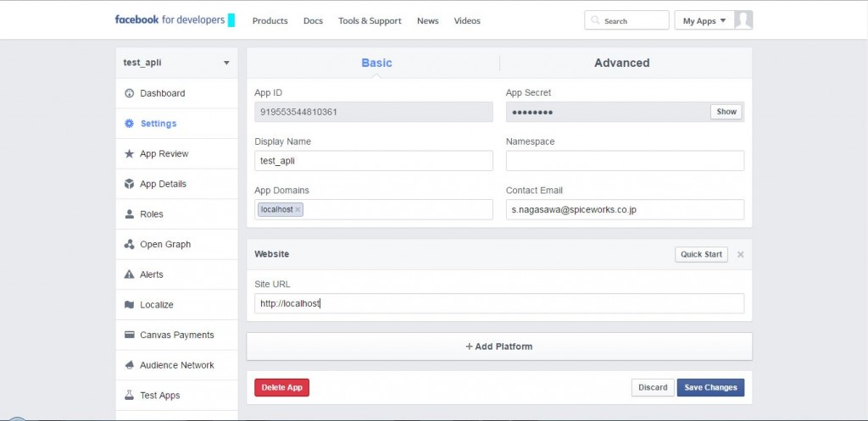The height and width of the screenshot is (421, 868).
Task: Click the Open Graph nodes icon
Action: tap(130, 244)
